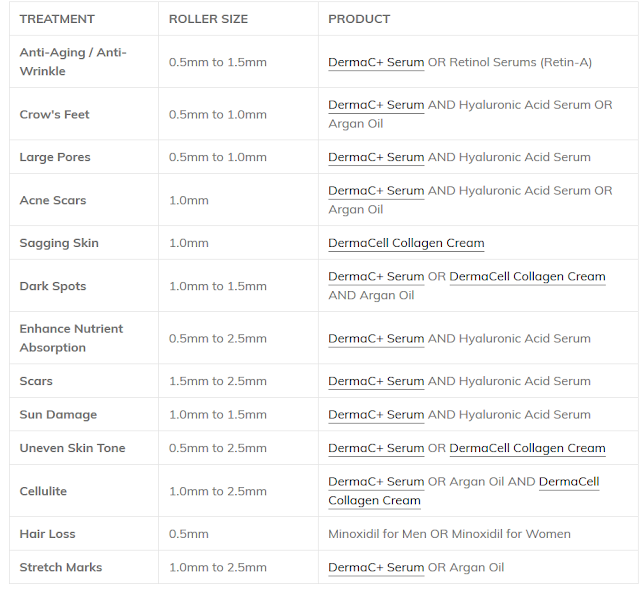Open DermaC+ Serum link in Large Pores row
This screenshot has width=640, height=591.
coord(376,157)
